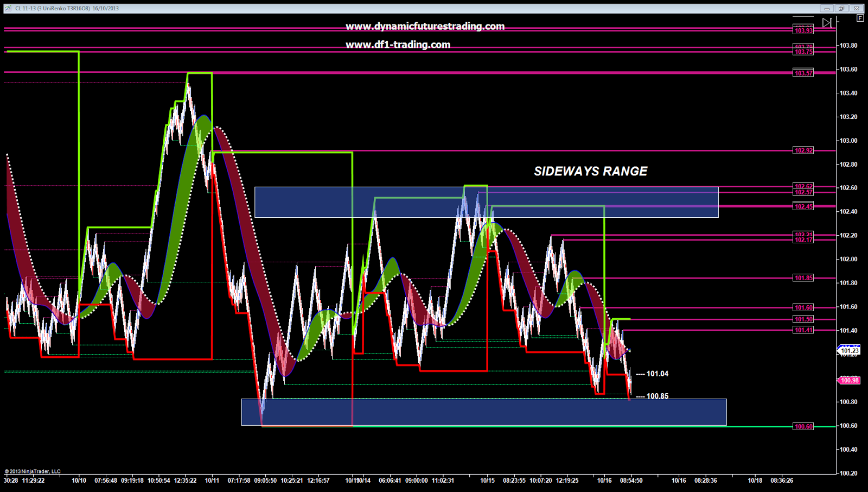Select the 101.50 price level label

point(803,319)
